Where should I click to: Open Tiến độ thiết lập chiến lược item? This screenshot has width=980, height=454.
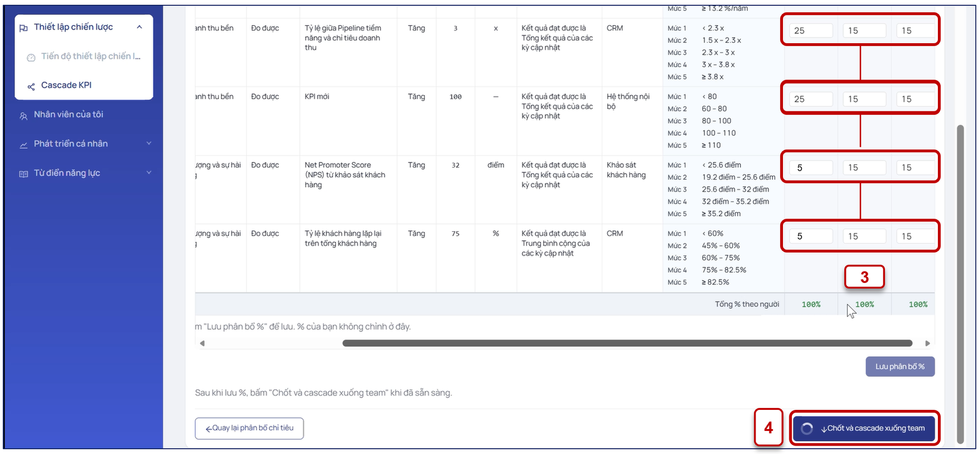coord(84,56)
